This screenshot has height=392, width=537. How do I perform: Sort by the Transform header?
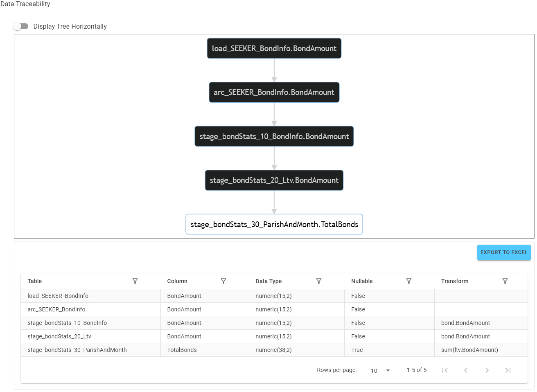(x=455, y=281)
